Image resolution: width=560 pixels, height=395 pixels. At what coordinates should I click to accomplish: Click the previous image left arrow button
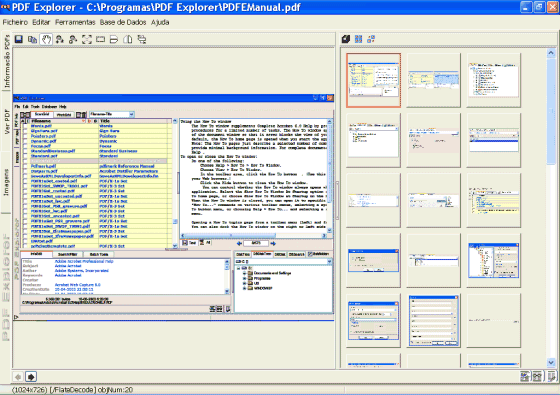[18, 376]
